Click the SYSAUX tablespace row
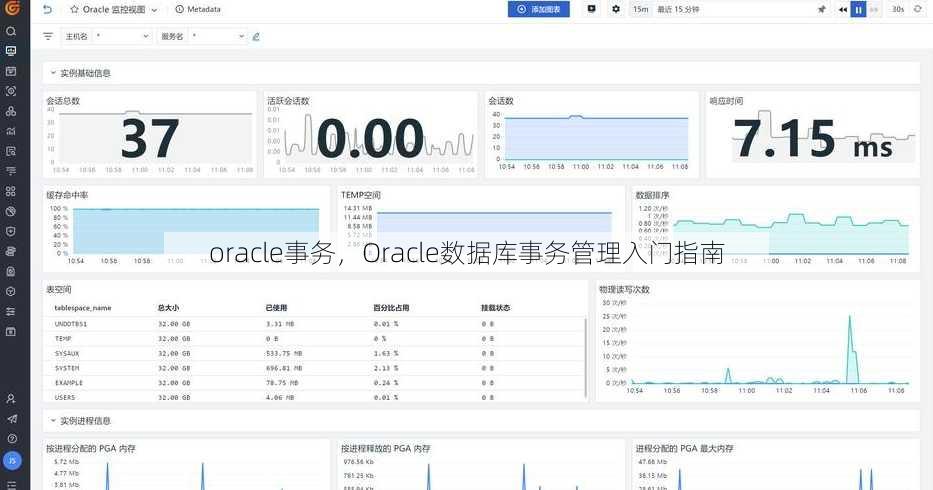This screenshot has width=933, height=490. pos(314,353)
